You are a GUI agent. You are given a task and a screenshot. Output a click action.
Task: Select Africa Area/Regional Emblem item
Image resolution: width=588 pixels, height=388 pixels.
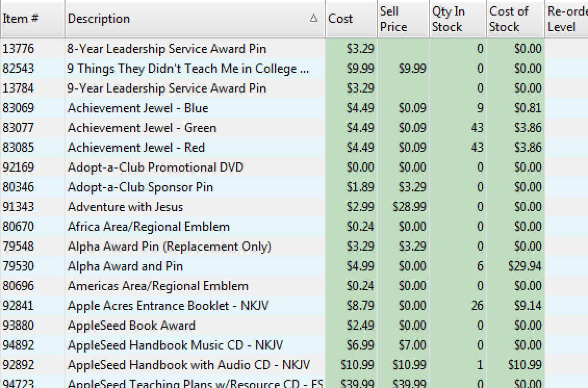pyautogui.click(x=148, y=227)
